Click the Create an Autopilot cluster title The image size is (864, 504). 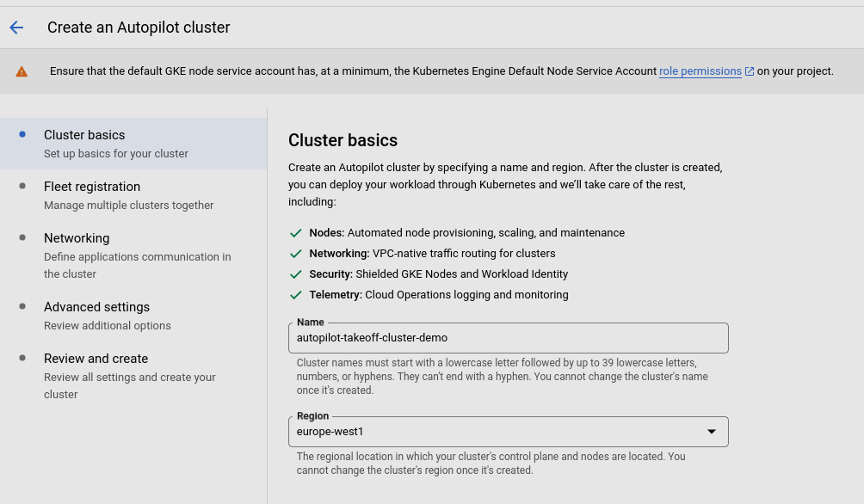coord(139,28)
